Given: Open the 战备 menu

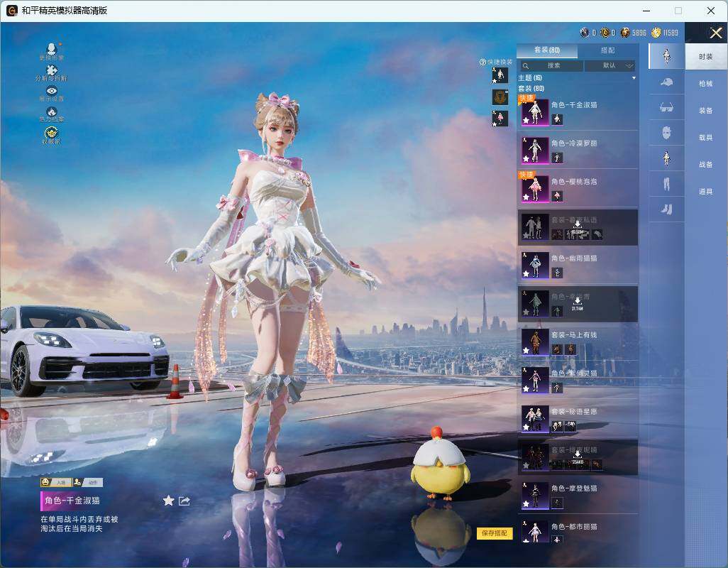Looking at the screenshot, I should [x=706, y=165].
